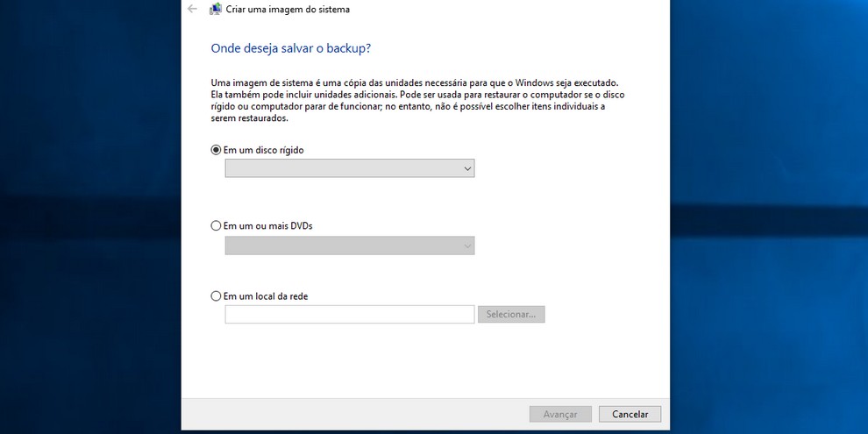The width and height of the screenshot is (868, 434).
Task: Open the hard disk selection combo box
Action: point(349,168)
